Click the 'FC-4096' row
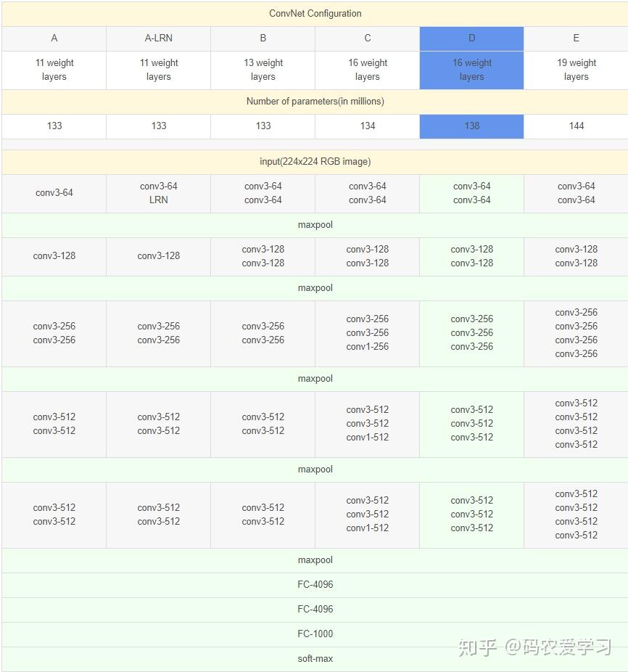Image resolution: width=628 pixels, height=672 pixels. coord(314,584)
